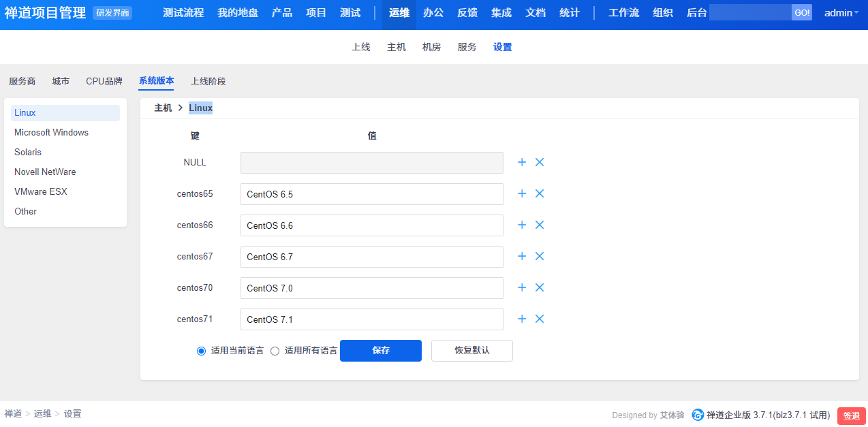
Task: Open the CPU品牌 tab
Action: [x=104, y=81]
